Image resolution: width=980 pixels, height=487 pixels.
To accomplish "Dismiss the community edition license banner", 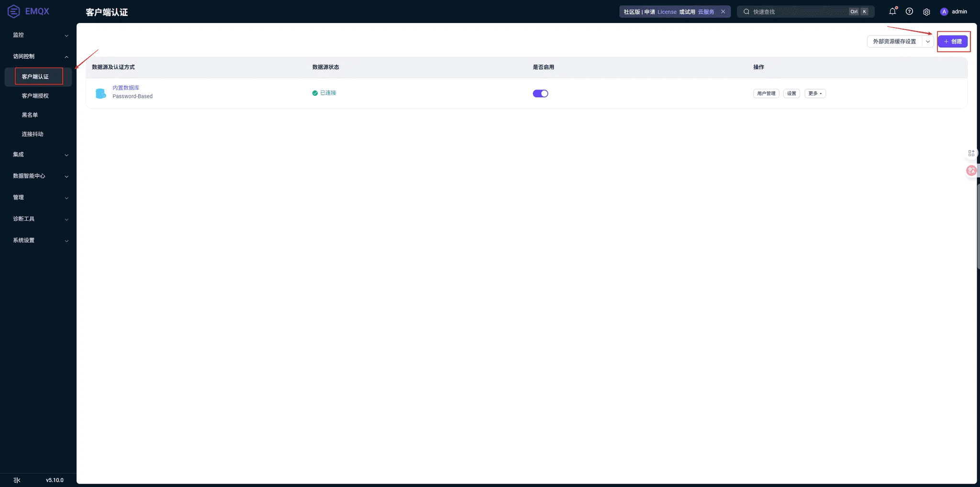I will [723, 11].
